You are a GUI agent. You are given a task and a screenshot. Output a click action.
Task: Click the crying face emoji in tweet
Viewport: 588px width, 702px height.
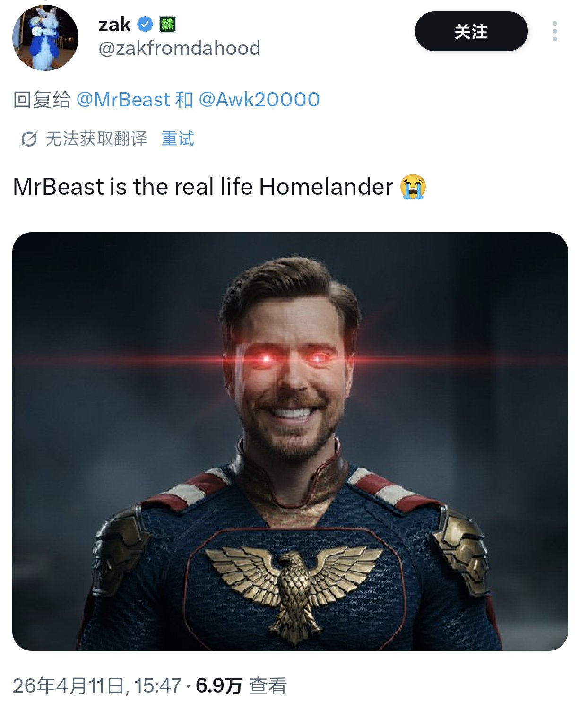coord(413,187)
